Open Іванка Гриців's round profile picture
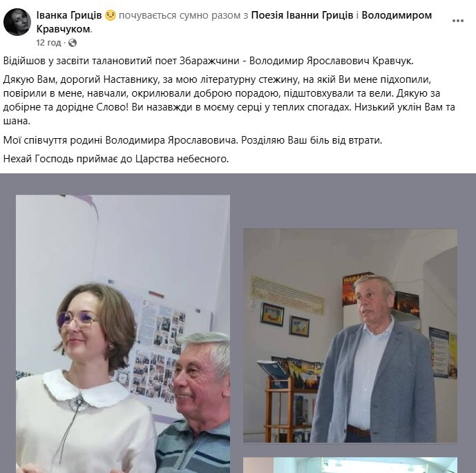The height and width of the screenshot is (473, 476). pos(17,22)
